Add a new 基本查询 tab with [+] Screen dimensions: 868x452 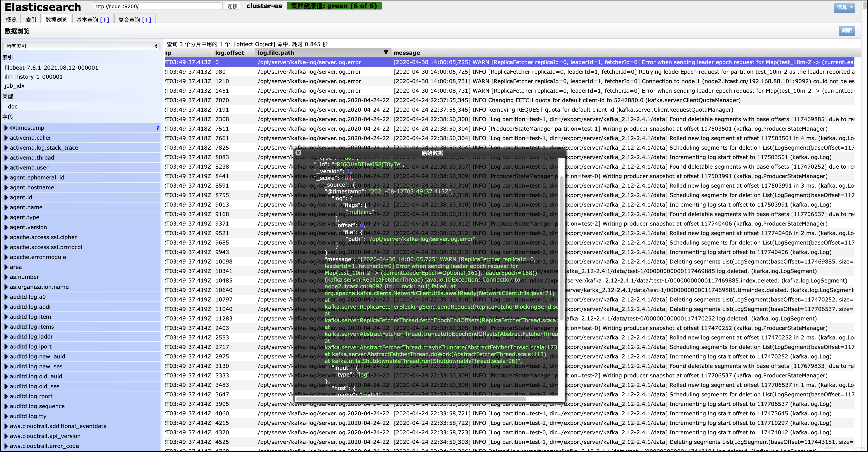[x=104, y=19]
